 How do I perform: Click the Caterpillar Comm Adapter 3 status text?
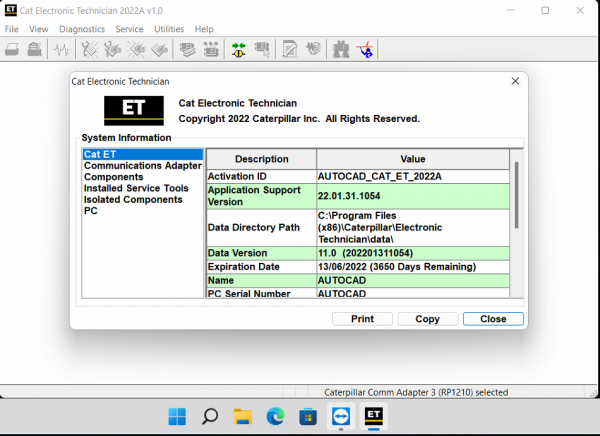click(416, 392)
